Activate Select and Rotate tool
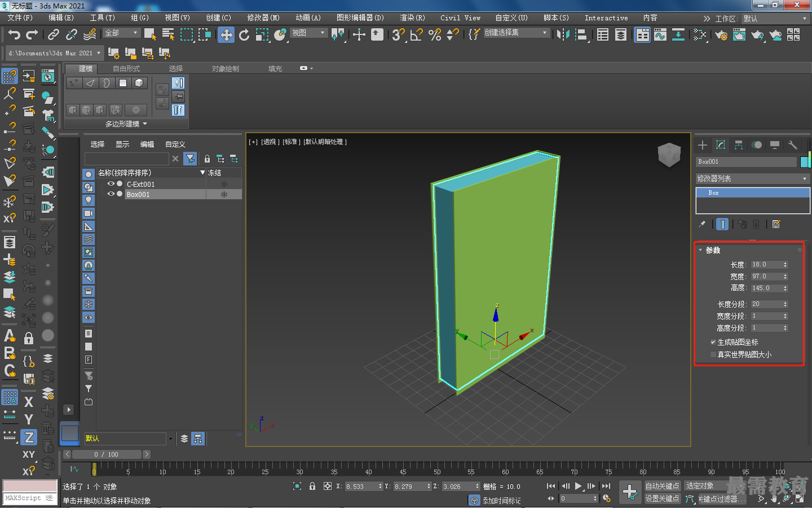The height and width of the screenshot is (508, 812). click(244, 35)
